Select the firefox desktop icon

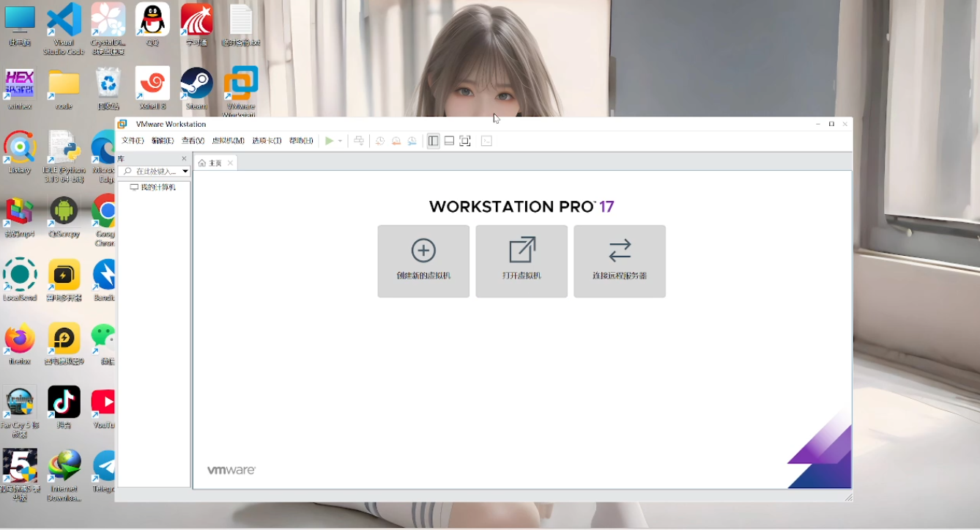20,344
